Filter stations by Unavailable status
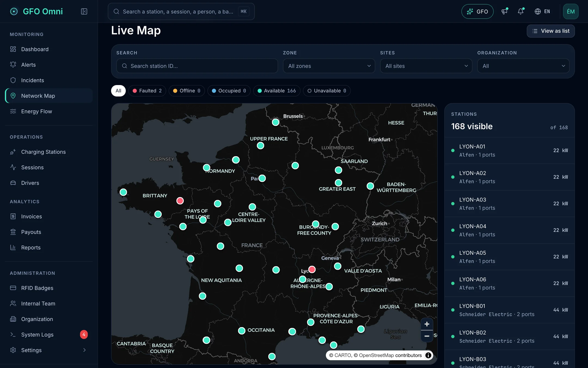Image resolution: width=588 pixels, height=368 pixels. coord(327,91)
